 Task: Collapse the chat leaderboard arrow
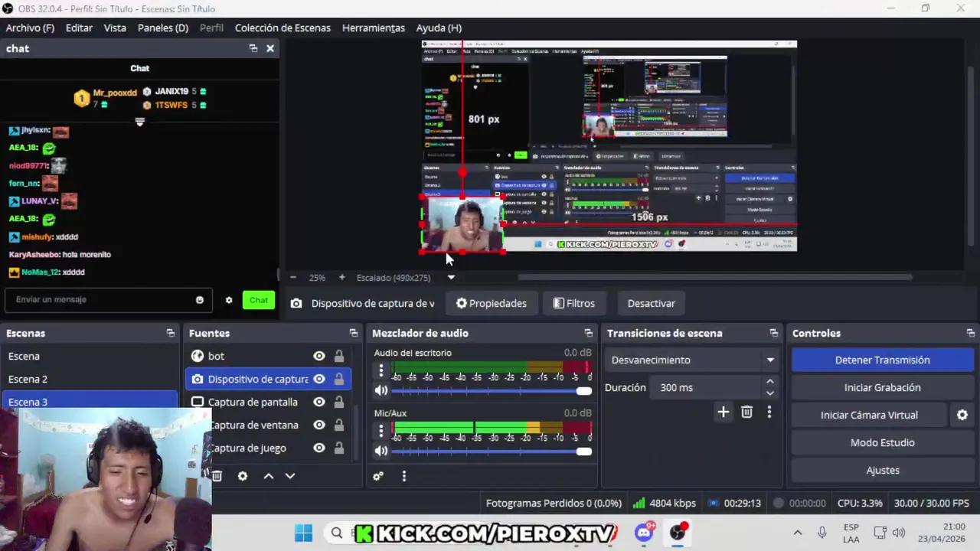(139, 122)
